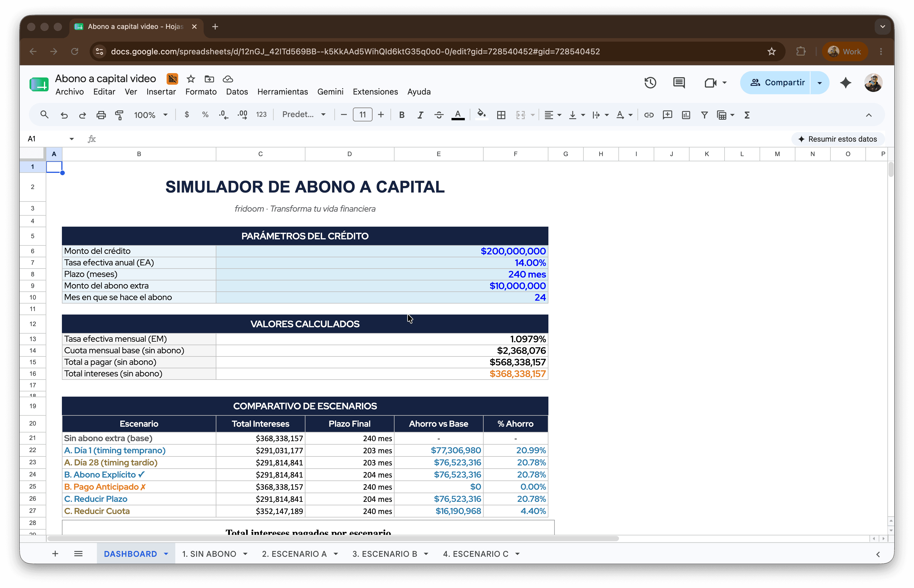Collapse the toolbar with chevron
Screen dimensions: 914x588
[x=869, y=115]
